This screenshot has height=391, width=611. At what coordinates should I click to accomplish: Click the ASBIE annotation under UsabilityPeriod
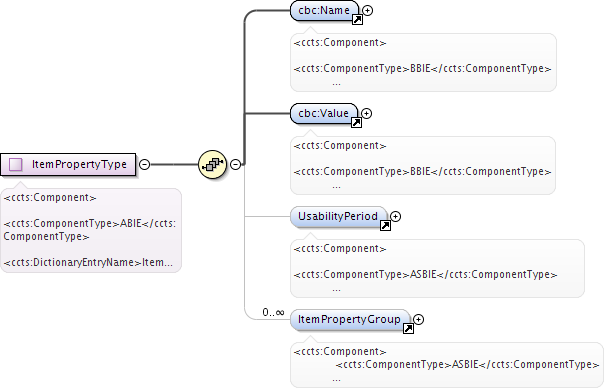[426, 274]
